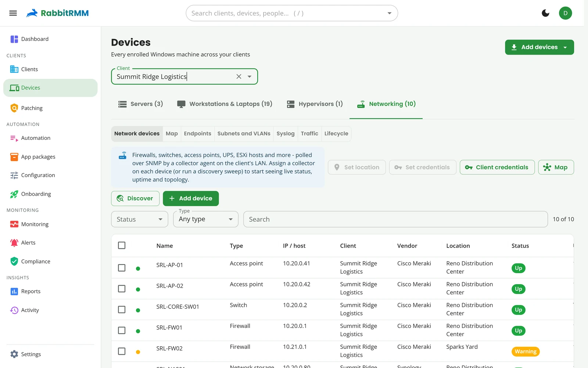Switch to Workstations & Laptops tab

pos(225,104)
